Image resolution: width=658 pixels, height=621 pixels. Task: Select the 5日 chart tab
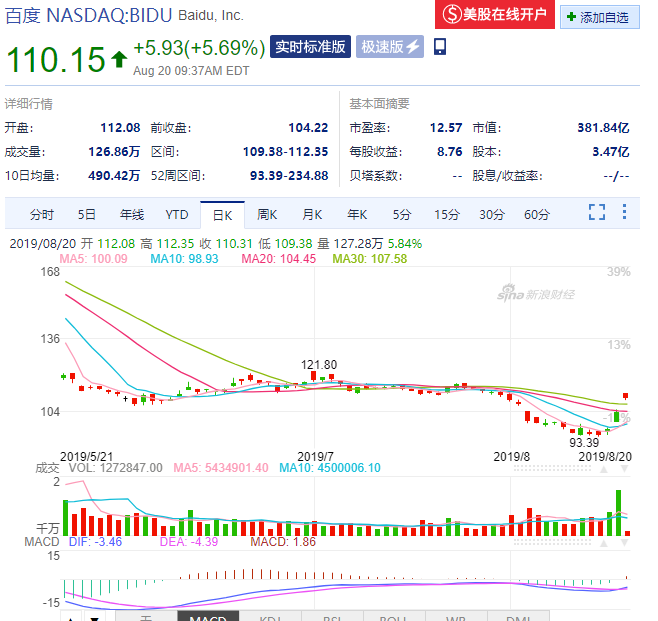pos(87,214)
